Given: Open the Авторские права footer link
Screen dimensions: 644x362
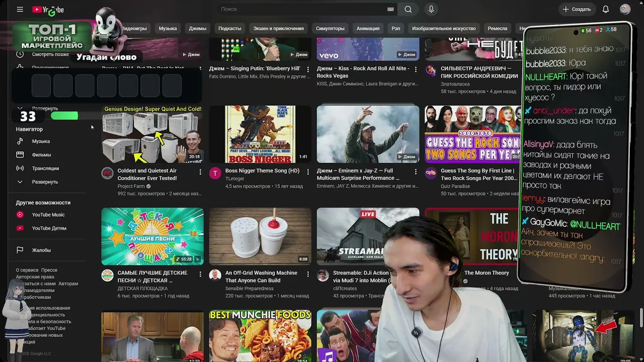Looking at the screenshot, I should (35, 277).
